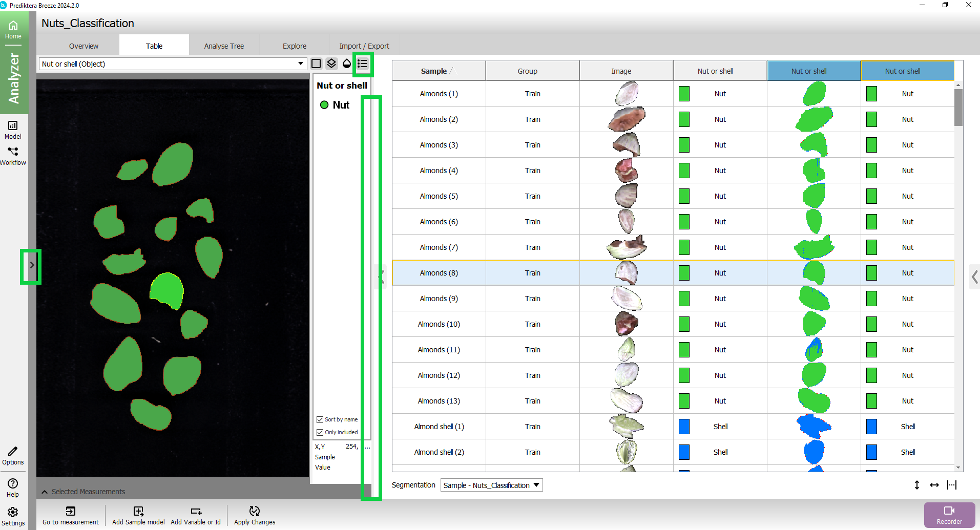This screenshot has width=980, height=530.
Task: Click the layers overlay icon
Action: (331, 63)
